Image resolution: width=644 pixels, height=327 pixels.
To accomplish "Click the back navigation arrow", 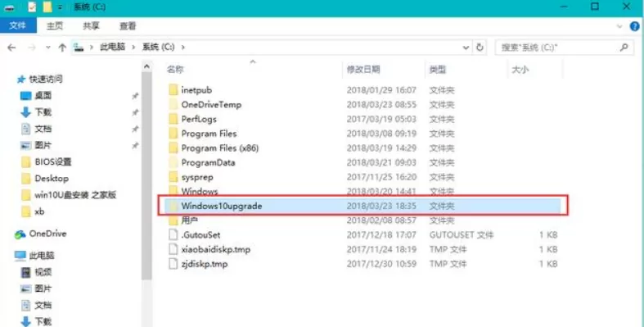I will [11, 48].
